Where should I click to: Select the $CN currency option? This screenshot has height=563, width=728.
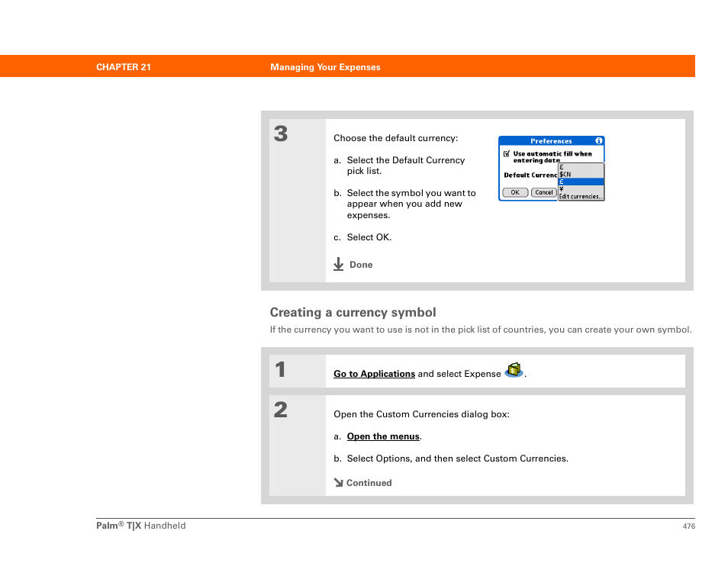pyautogui.click(x=581, y=175)
